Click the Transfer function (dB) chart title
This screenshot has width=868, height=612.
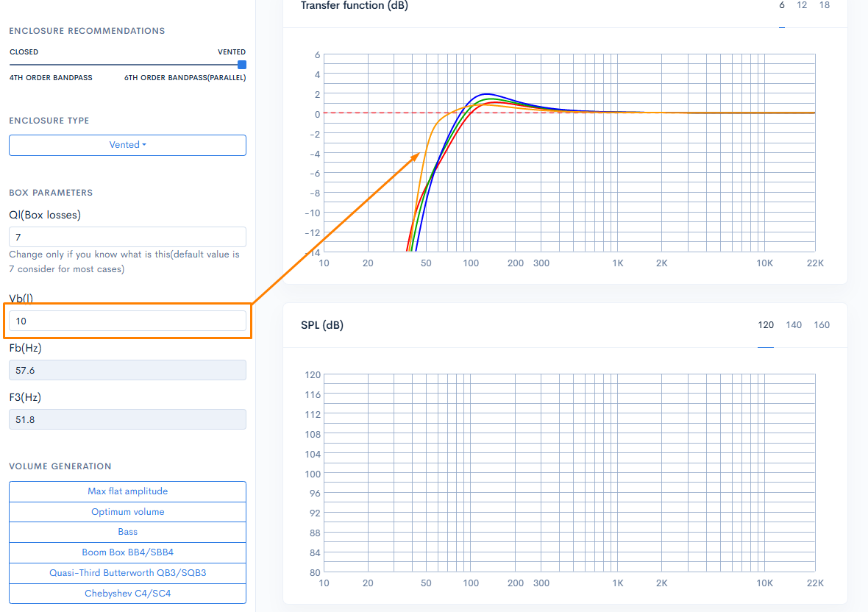pos(355,6)
